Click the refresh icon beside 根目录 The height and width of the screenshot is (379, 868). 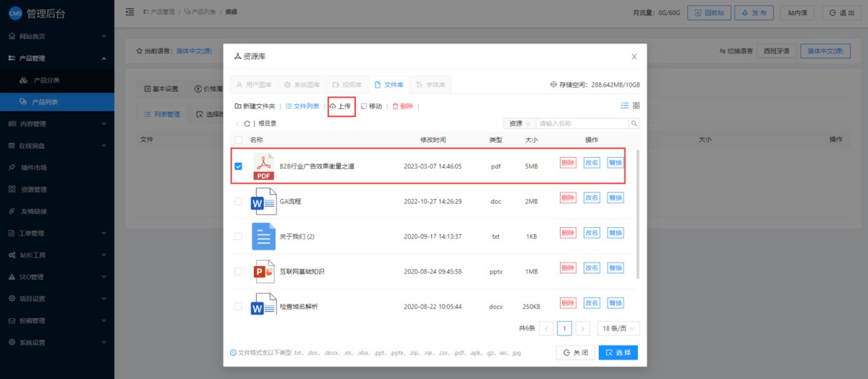pos(247,124)
